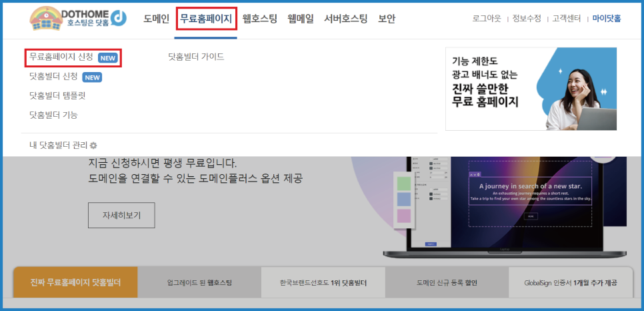The width and height of the screenshot is (644, 311).
Task: Select the 업그레이드 된 웹호스팅 tab
Action: [199, 282]
